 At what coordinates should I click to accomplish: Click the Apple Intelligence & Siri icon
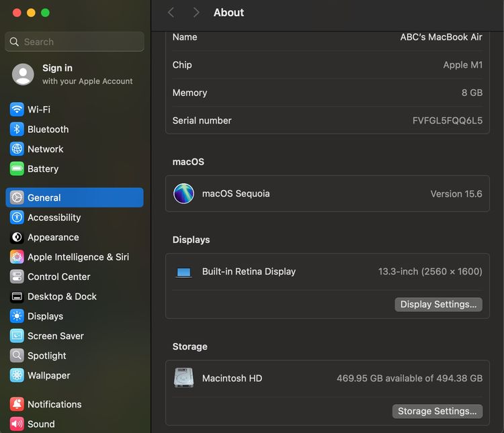pyautogui.click(x=17, y=257)
